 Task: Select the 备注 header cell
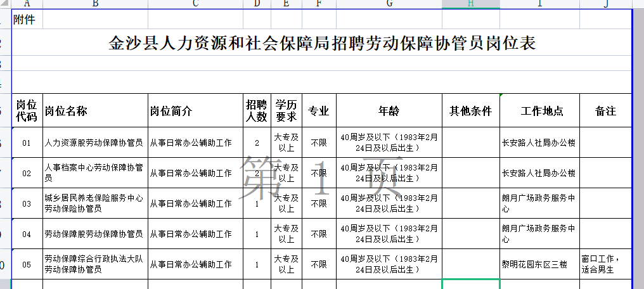pos(606,111)
